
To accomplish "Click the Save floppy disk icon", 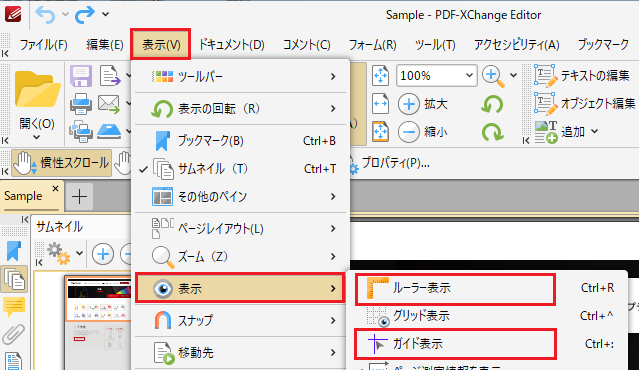I will click(x=81, y=76).
